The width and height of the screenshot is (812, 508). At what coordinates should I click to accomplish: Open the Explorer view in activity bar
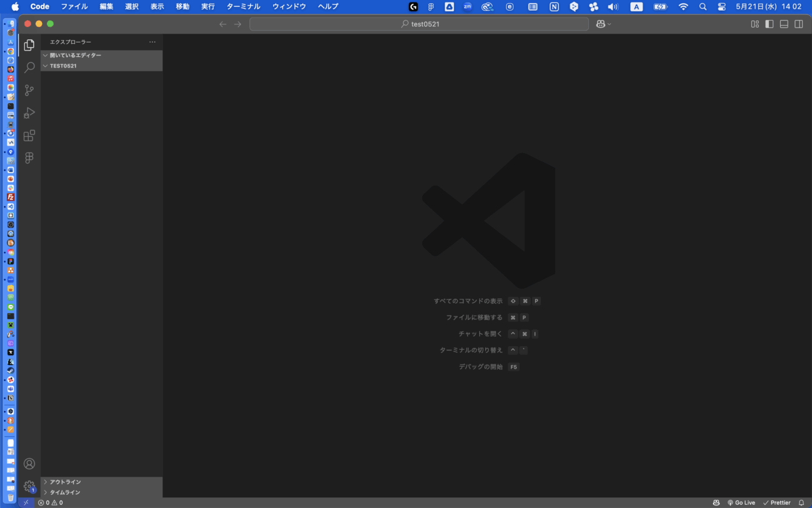(29, 45)
